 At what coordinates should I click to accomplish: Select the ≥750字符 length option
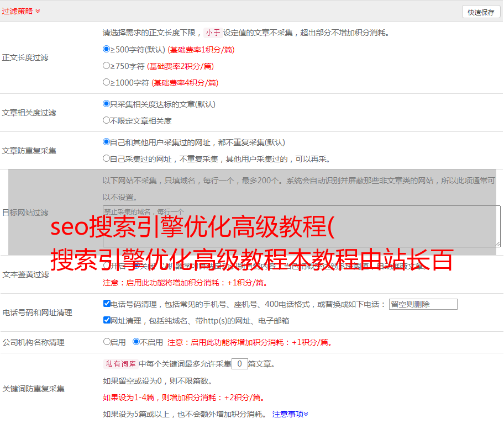click(x=107, y=66)
